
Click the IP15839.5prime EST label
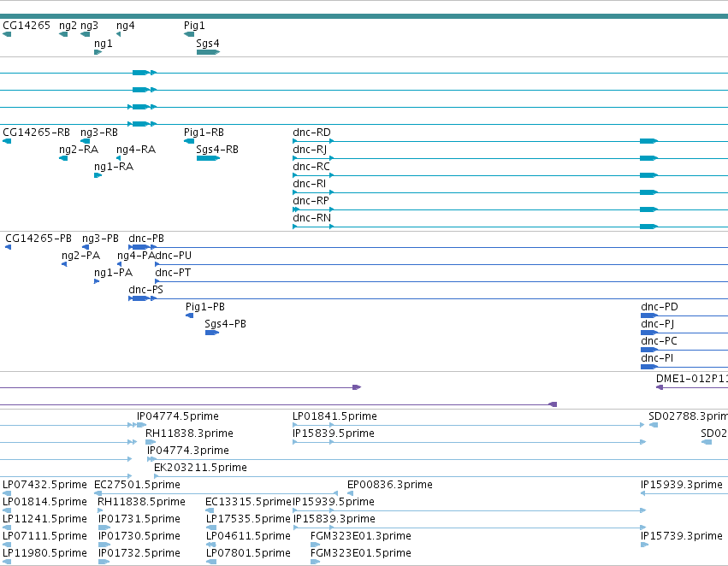(x=334, y=433)
